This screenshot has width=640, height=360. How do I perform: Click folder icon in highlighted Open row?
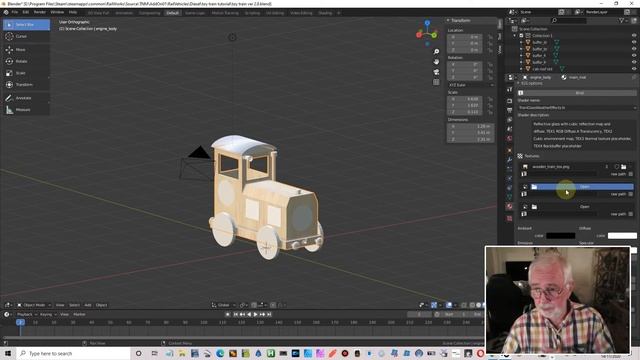point(534,187)
